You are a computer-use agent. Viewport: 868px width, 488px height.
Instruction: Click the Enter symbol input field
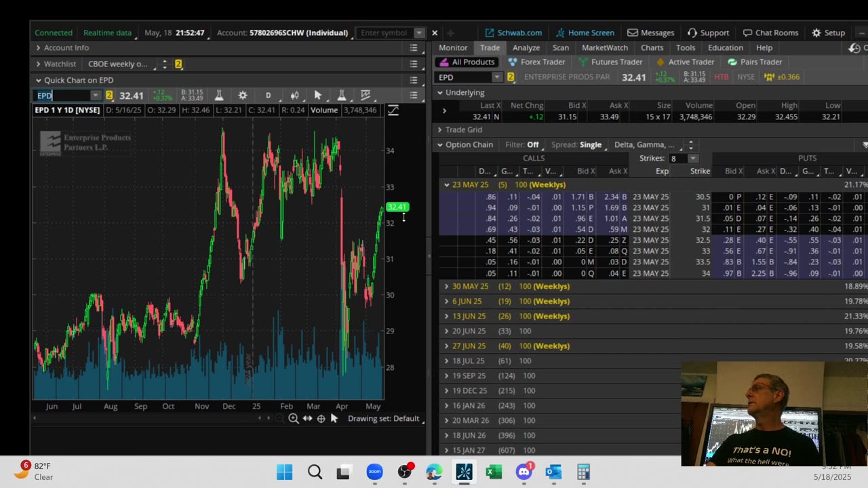point(384,33)
